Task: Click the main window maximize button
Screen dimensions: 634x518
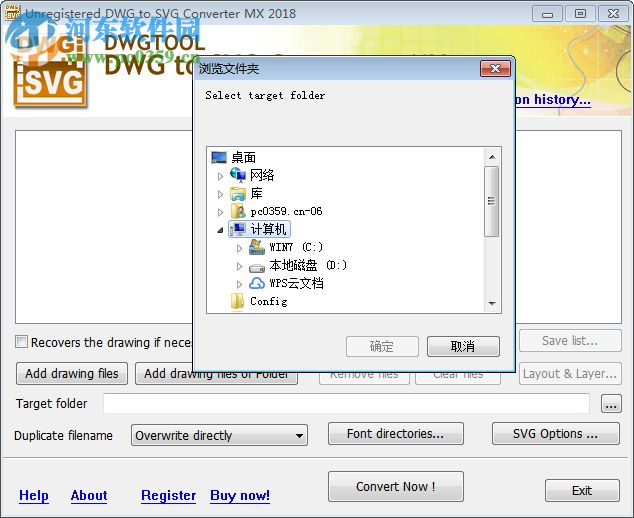Action: [x=580, y=14]
